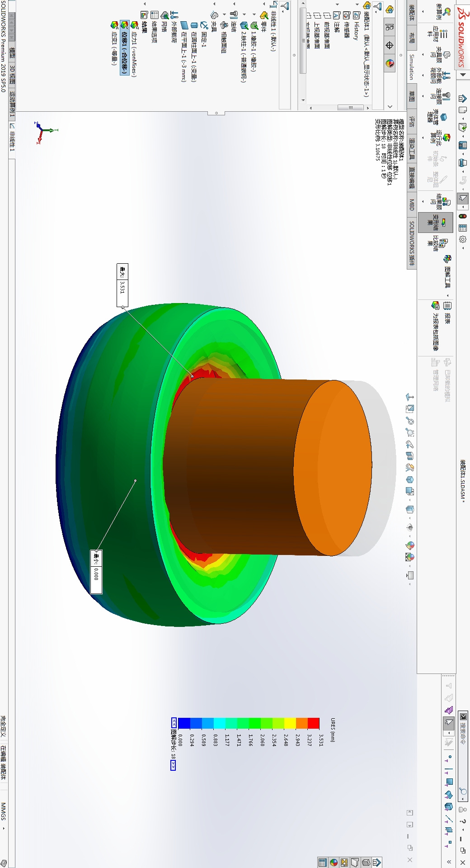Image resolution: width=470 pixels, height=868 pixels.
Task: Toggle 变形结果 deformed result display
Action: click(x=436, y=223)
